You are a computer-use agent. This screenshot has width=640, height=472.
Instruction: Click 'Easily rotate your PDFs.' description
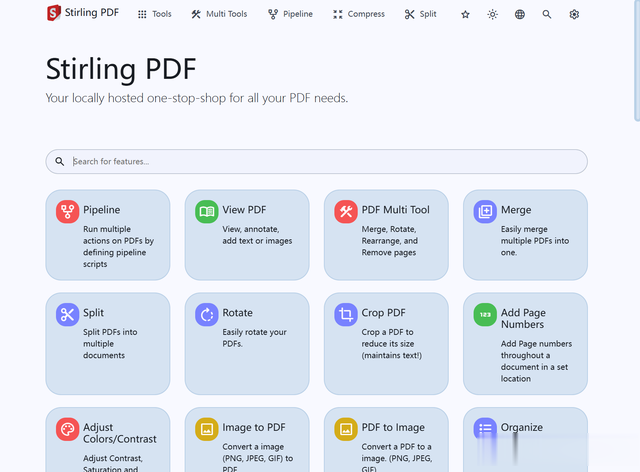point(254,338)
